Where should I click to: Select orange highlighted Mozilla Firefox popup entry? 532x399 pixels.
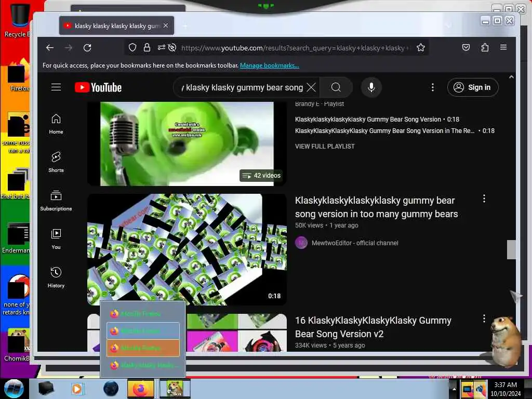[x=143, y=348]
